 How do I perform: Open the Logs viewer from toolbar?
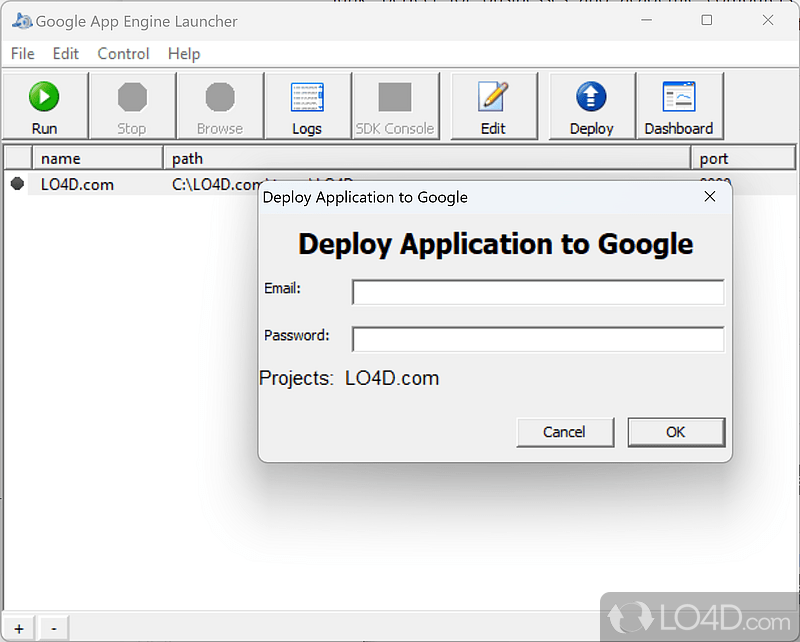pos(307,106)
